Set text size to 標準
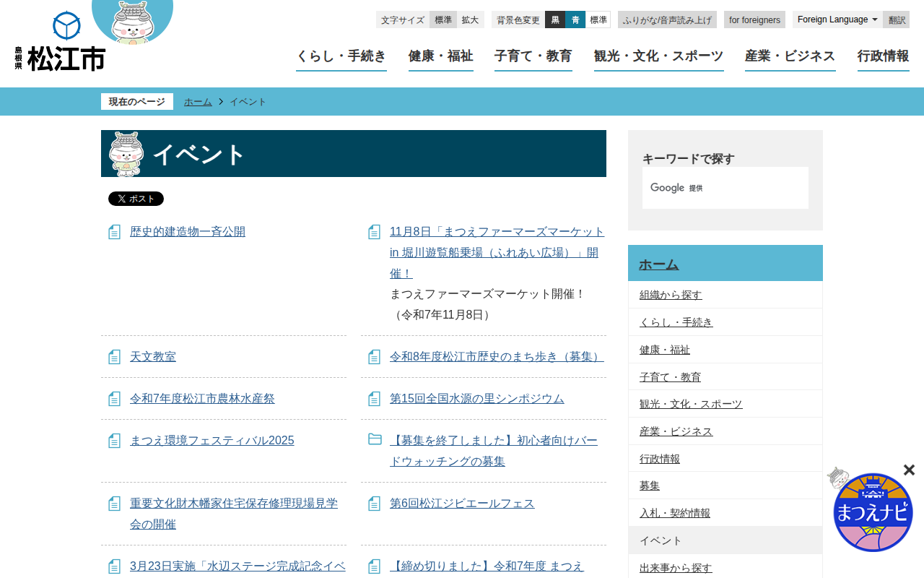The image size is (924, 578). (x=443, y=20)
